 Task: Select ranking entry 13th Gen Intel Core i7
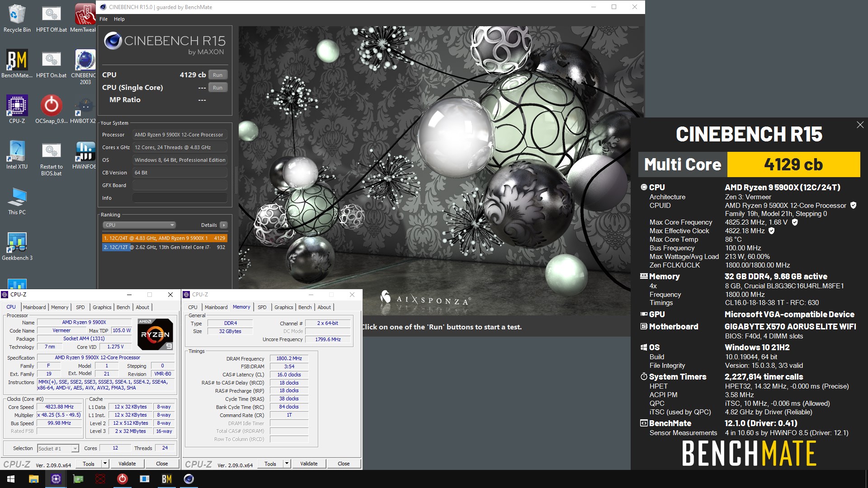[165, 247]
